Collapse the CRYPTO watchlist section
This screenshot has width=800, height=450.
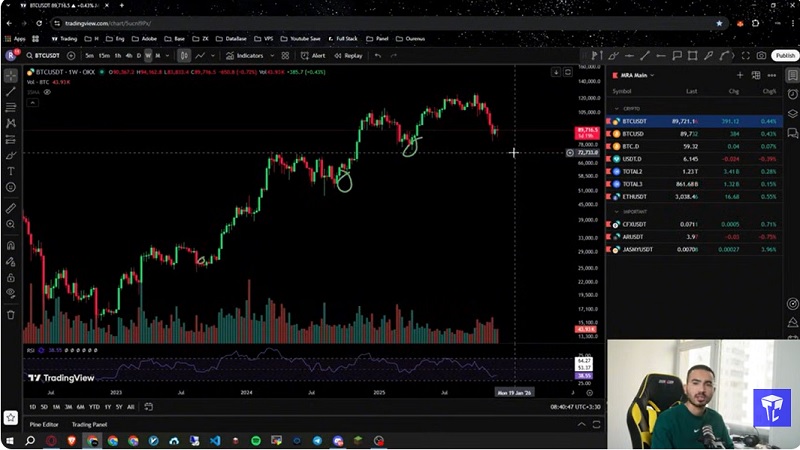[x=617, y=108]
